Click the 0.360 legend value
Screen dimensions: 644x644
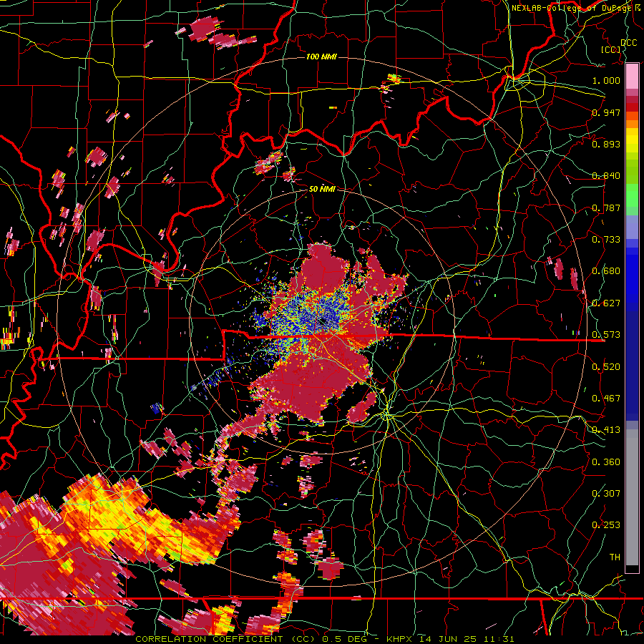point(606,462)
